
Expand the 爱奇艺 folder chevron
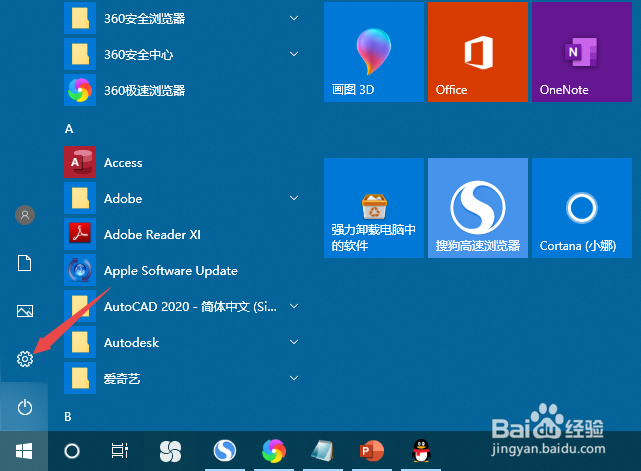294,378
